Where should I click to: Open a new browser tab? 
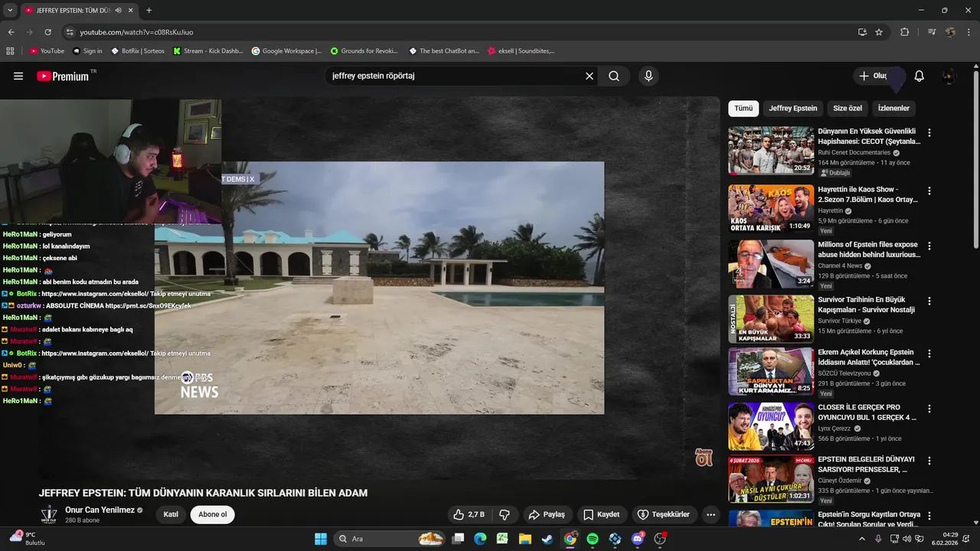149,10
